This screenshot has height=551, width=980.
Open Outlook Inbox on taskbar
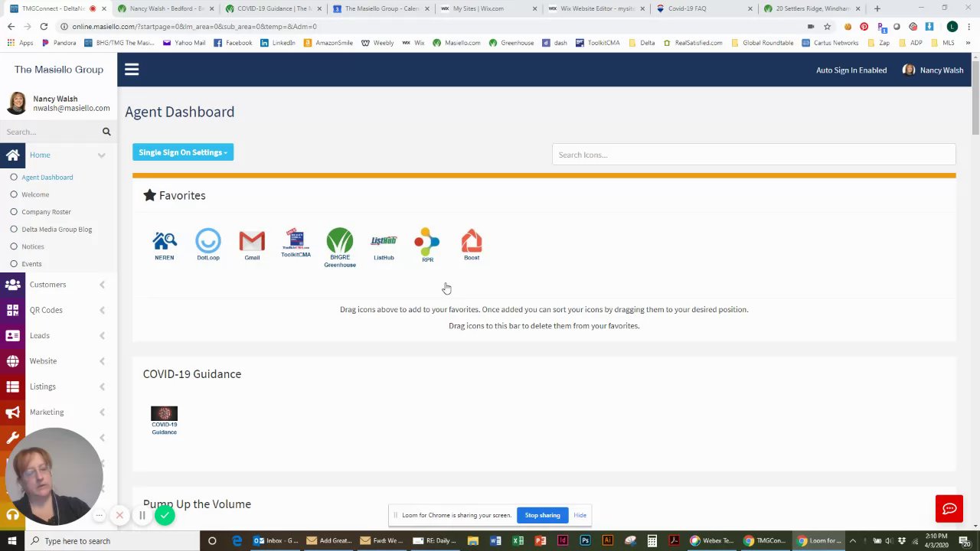click(x=276, y=541)
